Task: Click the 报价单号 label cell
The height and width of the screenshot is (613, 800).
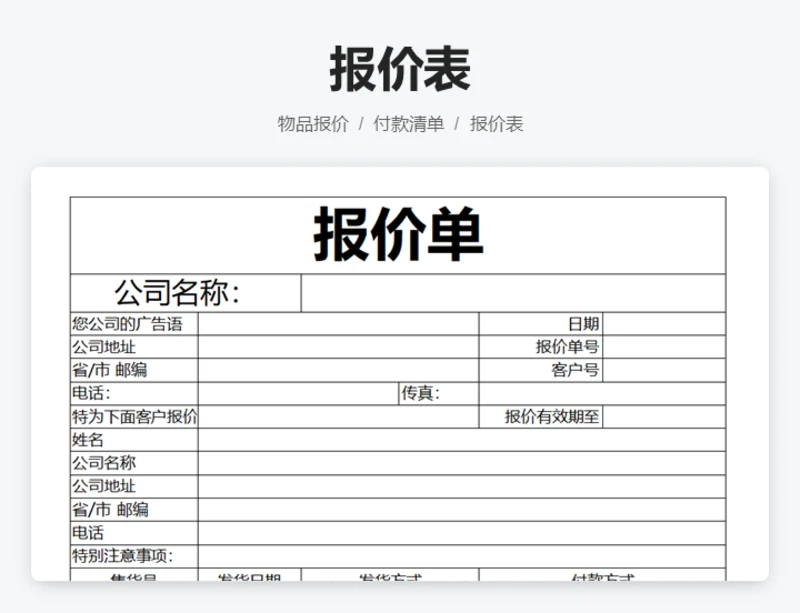Action: 541,347
